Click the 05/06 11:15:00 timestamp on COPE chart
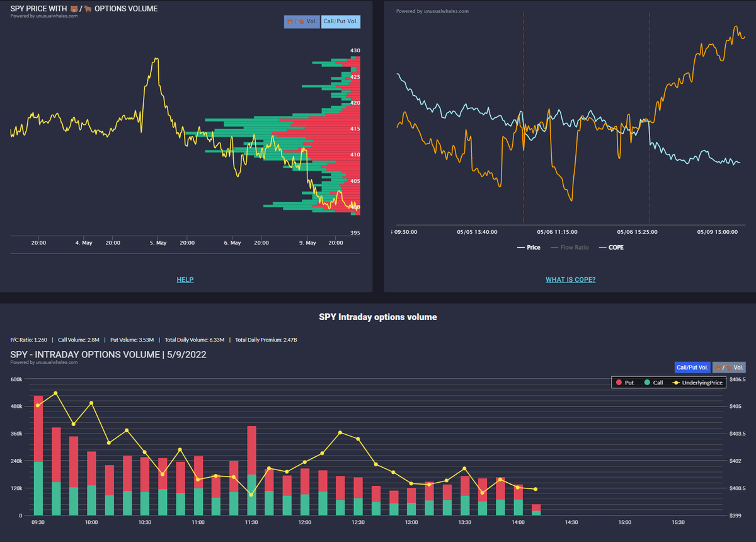Screen dimensions: 756x542 558,232
